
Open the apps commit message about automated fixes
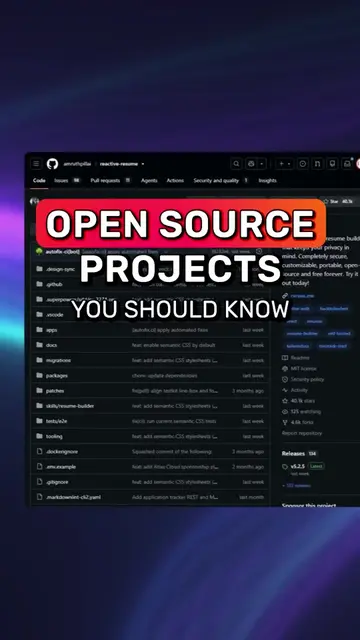pos(170,330)
